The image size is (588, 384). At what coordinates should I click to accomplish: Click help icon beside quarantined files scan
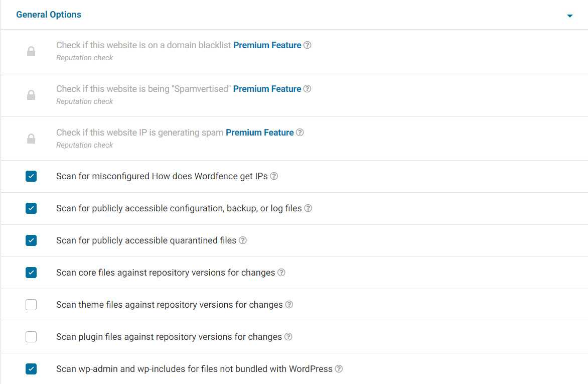click(x=243, y=240)
